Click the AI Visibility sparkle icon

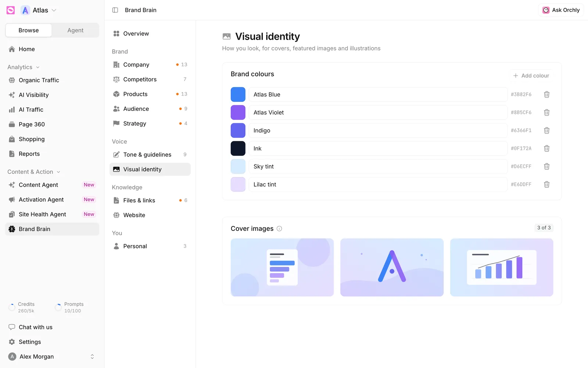(12, 95)
